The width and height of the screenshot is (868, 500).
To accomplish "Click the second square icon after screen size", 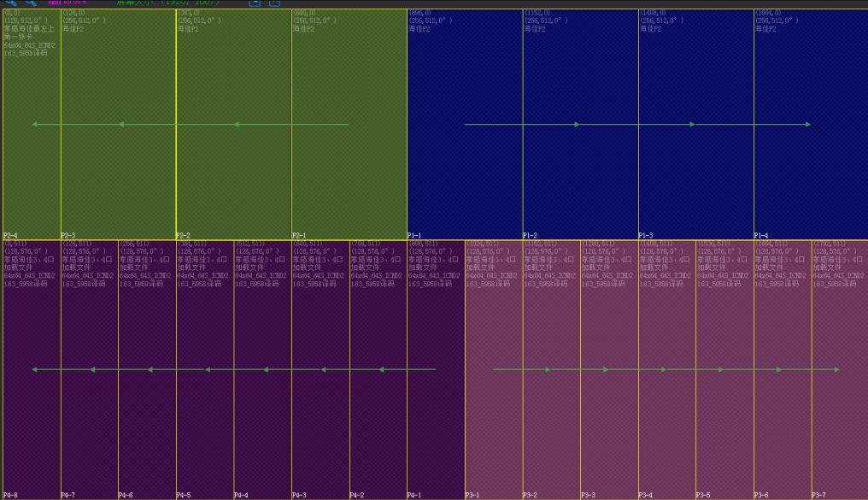I will (x=274, y=3).
